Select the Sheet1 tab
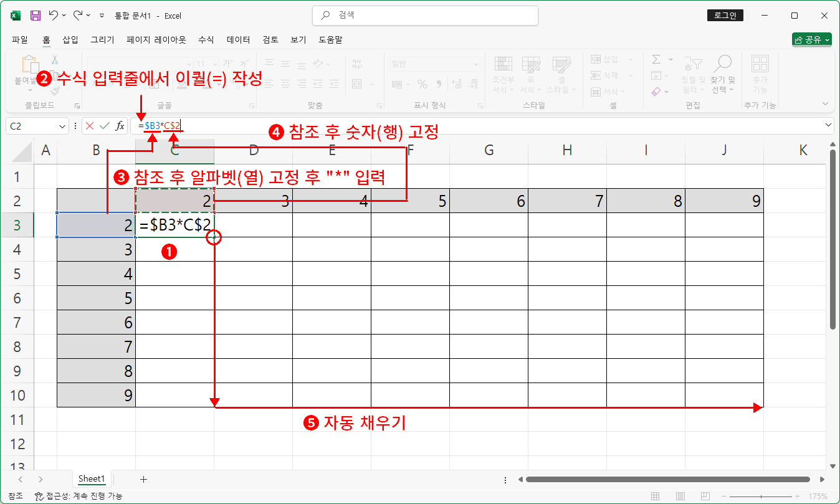This screenshot has height=504, width=840. (x=92, y=478)
